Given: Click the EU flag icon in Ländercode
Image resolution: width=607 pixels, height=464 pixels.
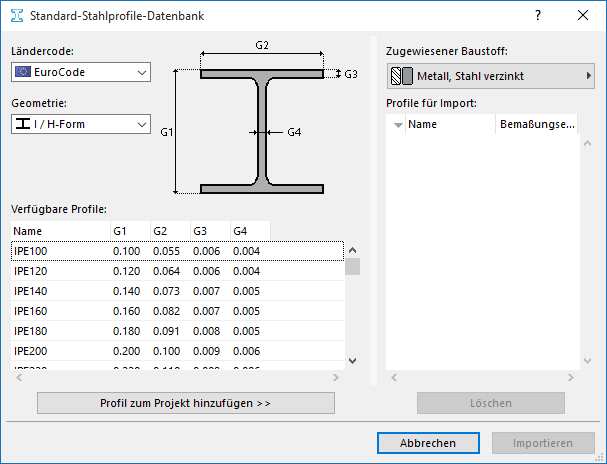Looking at the screenshot, I should (x=23, y=72).
